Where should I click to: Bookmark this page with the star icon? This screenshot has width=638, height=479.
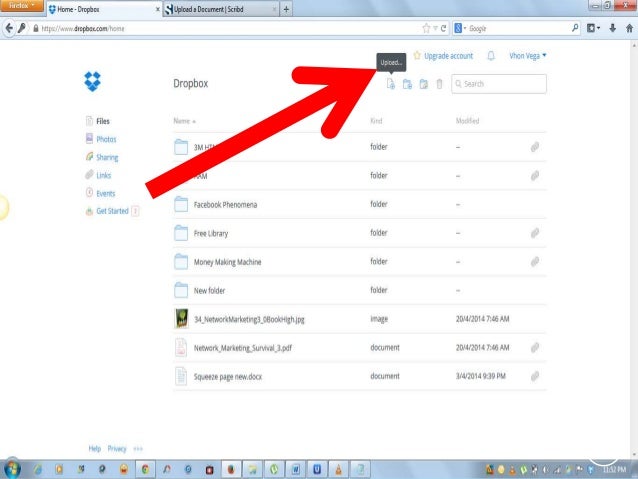(x=426, y=28)
